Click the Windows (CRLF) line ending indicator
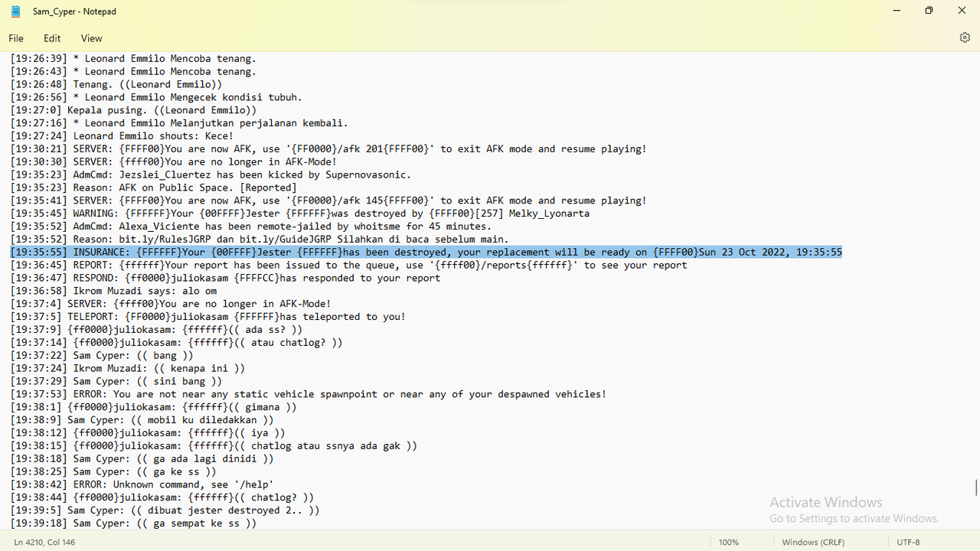The height and width of the screenshot is (551, 980). point(813,542)
